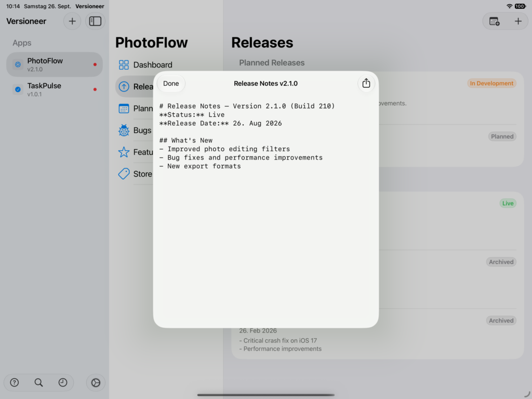This screenshot has height=399, width=532.
Task: Open the Features star icon
Action: coord(124,152)
